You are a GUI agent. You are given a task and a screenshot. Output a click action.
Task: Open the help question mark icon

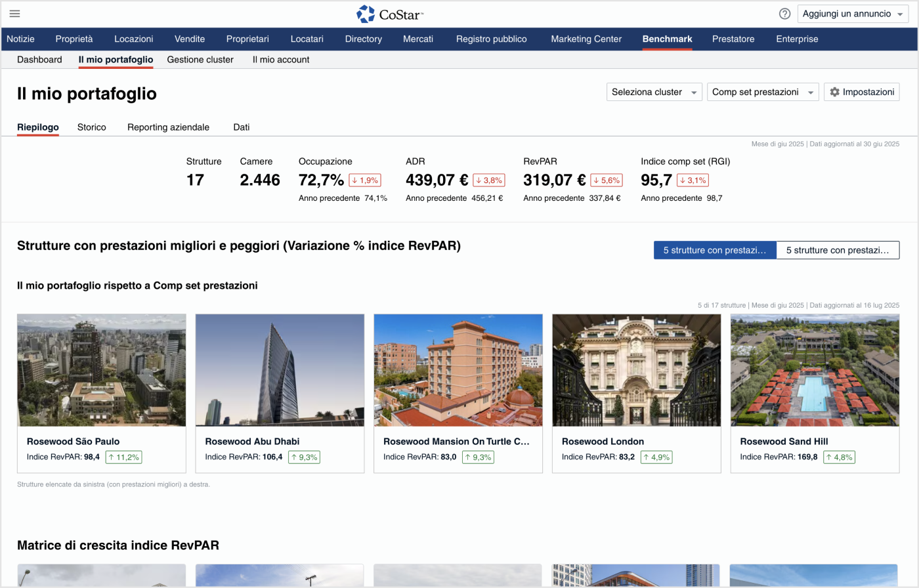point(784,14)
